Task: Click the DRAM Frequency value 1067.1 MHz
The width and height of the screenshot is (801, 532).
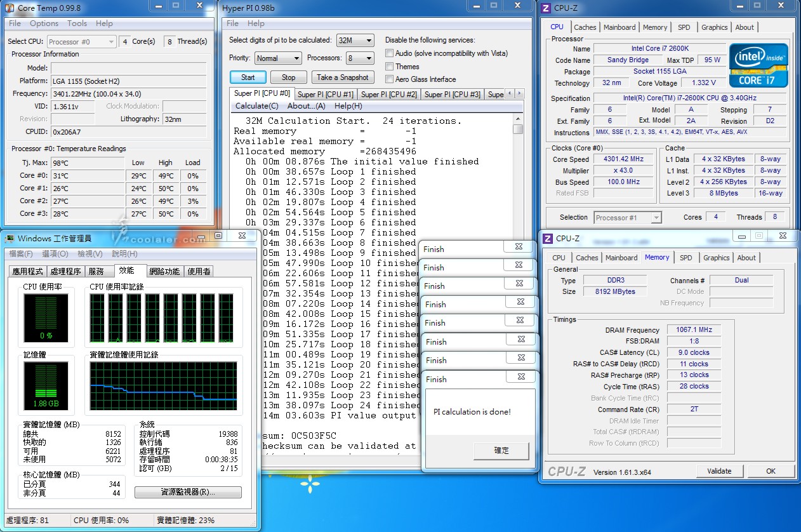Action: (x=695, y=330)
